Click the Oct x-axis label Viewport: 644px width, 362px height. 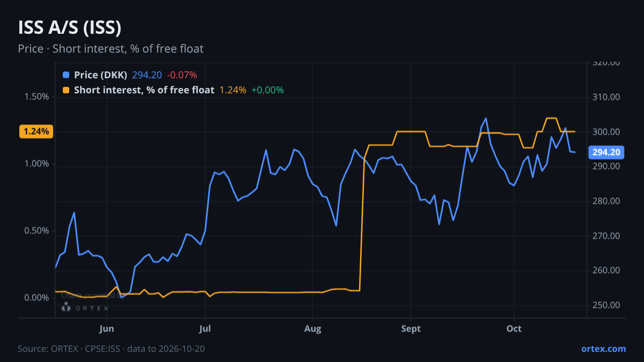[514, 328]
